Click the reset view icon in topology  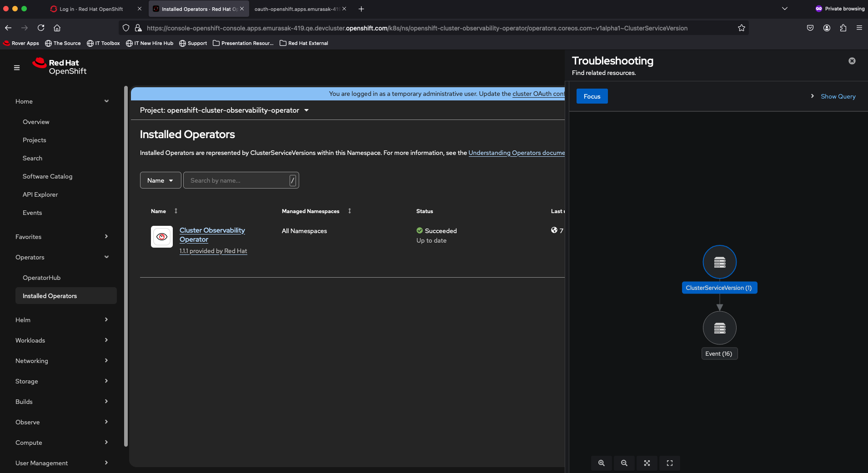point(669,463)
